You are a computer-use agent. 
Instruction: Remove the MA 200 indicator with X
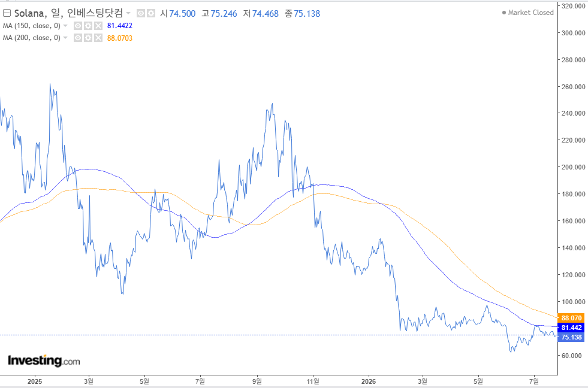(x=98, y=38)
